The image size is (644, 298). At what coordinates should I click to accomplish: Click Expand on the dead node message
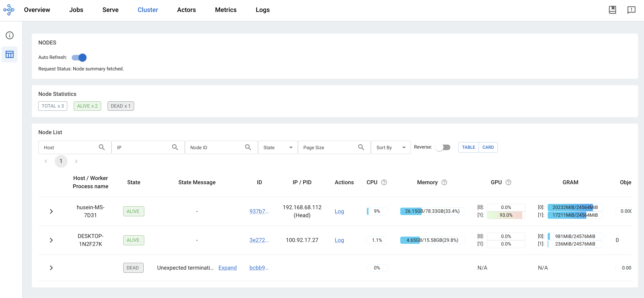click(227, 268)
